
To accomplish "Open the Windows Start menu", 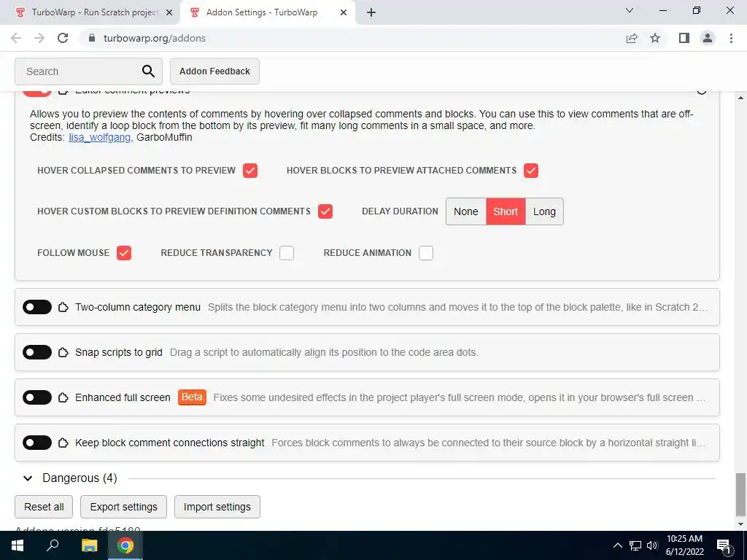I will [18, 545].
